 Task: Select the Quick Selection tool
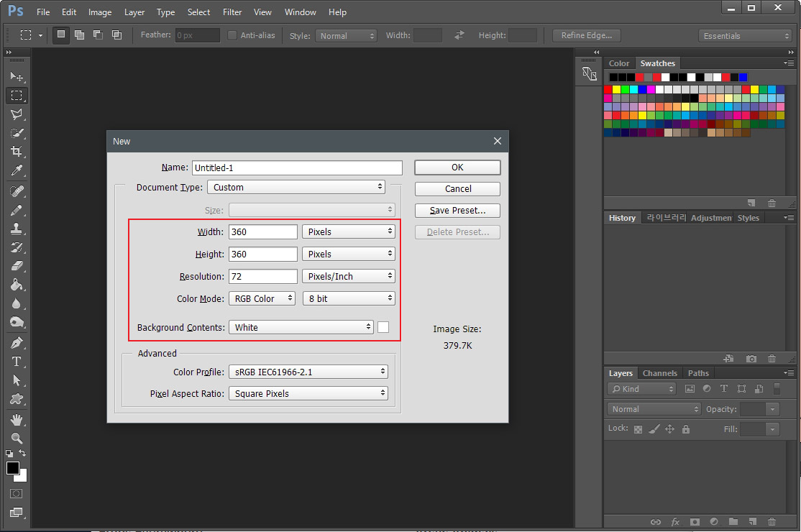[17, 133]
